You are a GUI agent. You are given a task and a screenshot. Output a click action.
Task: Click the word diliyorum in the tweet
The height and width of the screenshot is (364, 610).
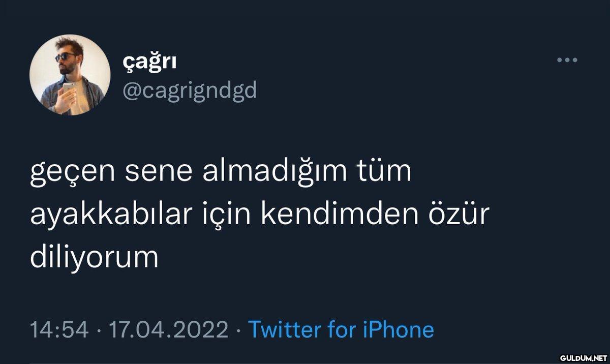[x=95, y=258]
